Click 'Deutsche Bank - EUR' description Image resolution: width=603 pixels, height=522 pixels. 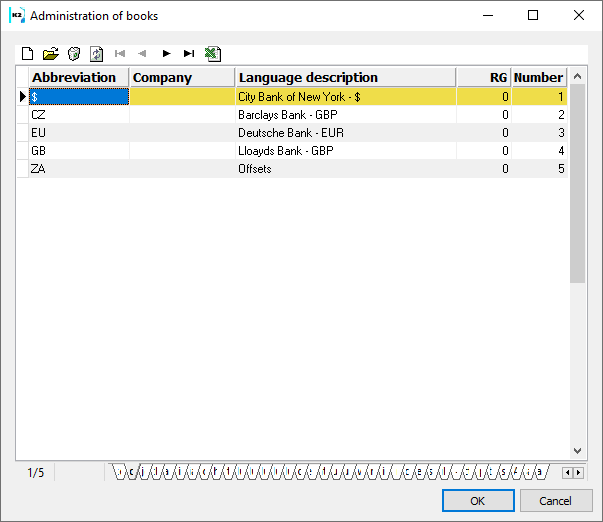tap(346, 133)
